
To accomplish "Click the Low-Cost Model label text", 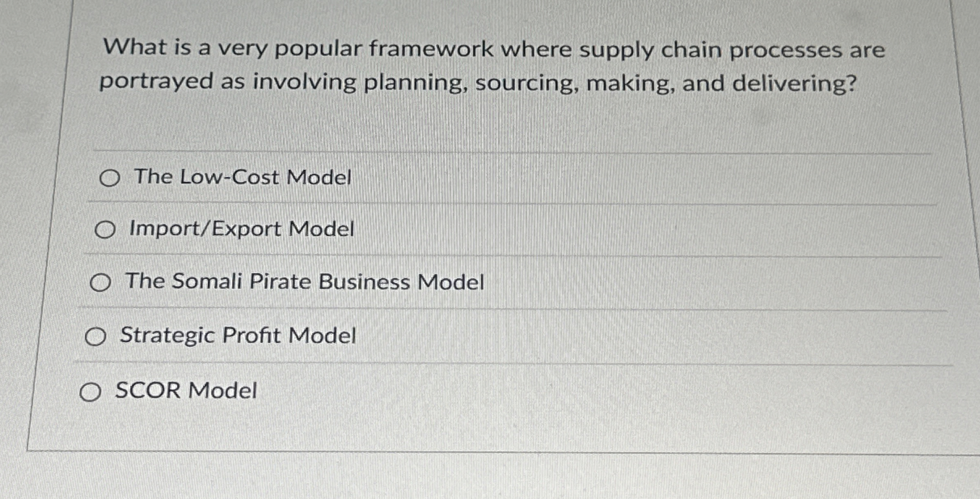I will [241, 177].
